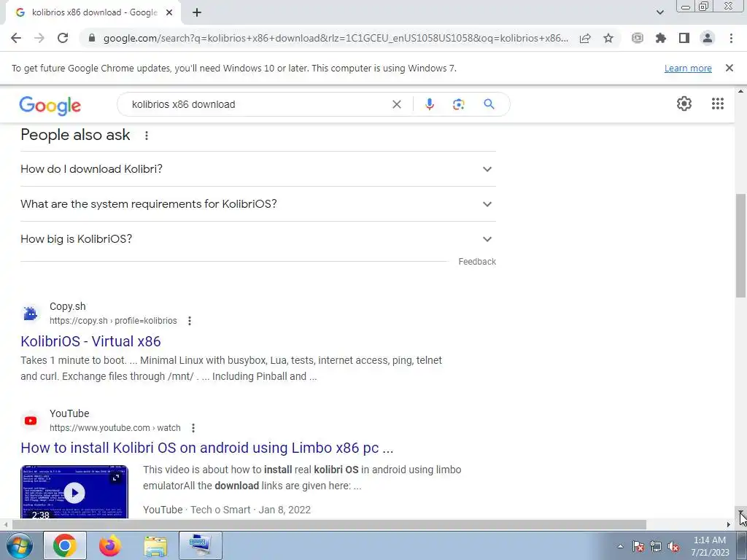Open the Extensions puzzle icon

661,38
